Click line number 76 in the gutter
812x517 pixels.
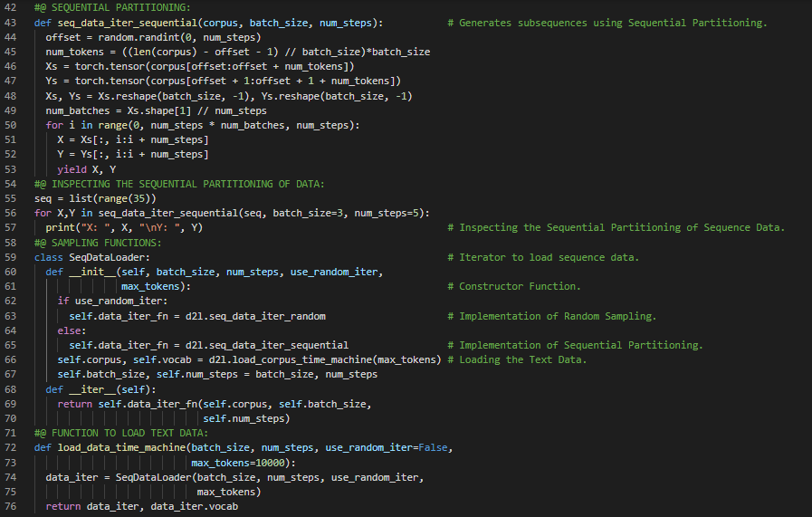pos(13,507)
